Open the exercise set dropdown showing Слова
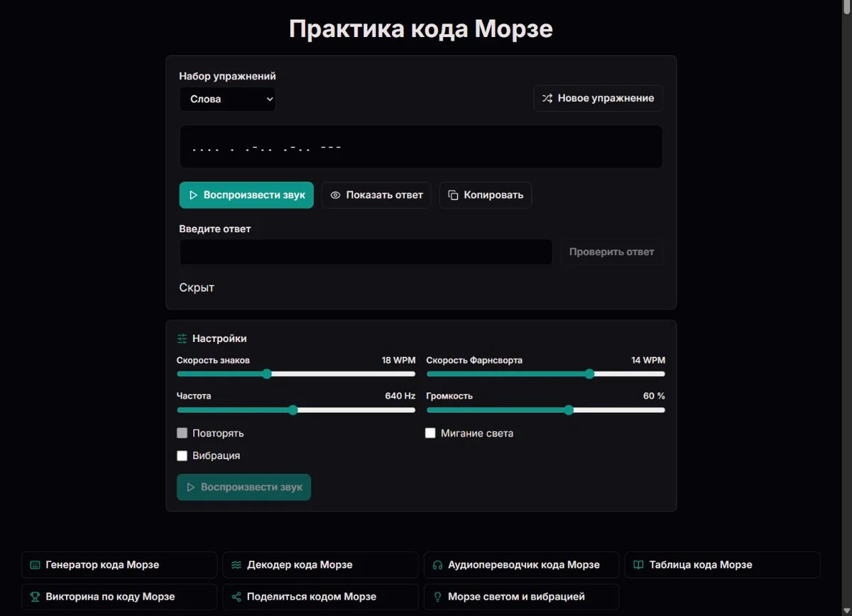The height and width of the screenshot is (616, 852). (227, 99)
